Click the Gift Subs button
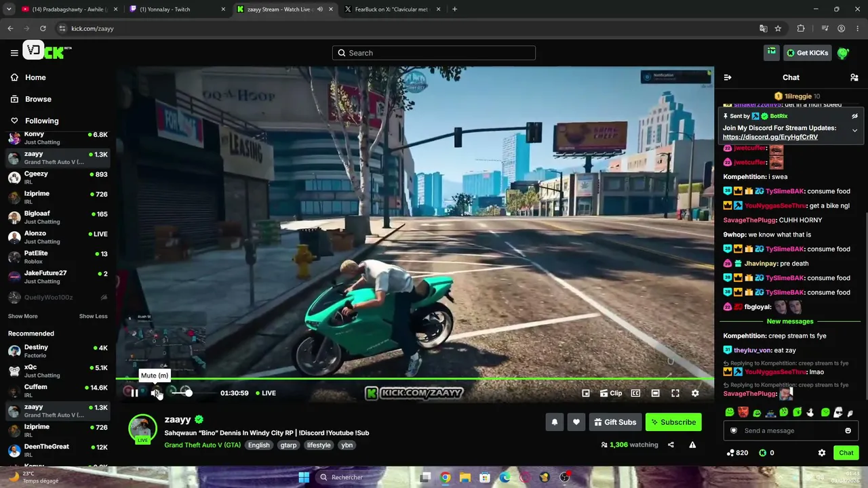The width and height of the screenshot is (868, 488). click(615, 422)
